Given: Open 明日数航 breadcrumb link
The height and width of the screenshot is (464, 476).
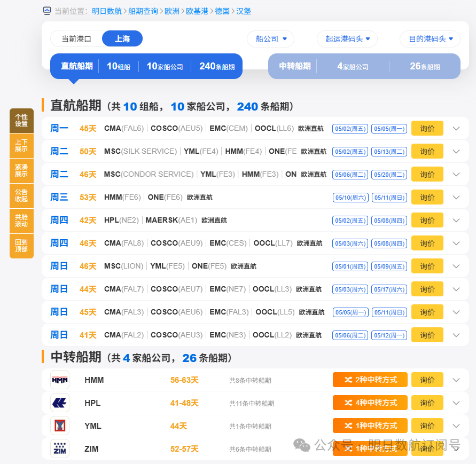Looking at the screenshot, I should (x=107, y=11).
